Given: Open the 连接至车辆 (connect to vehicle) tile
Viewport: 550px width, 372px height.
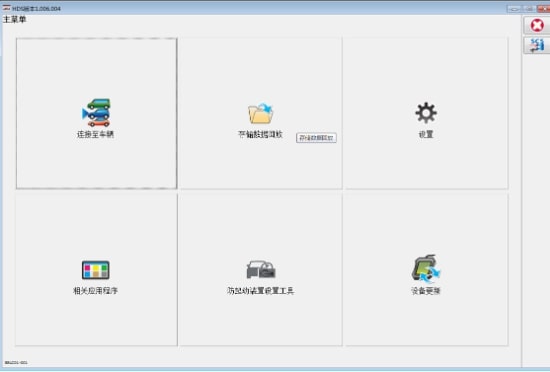Looking at the screenshot, I should [96, 113].
